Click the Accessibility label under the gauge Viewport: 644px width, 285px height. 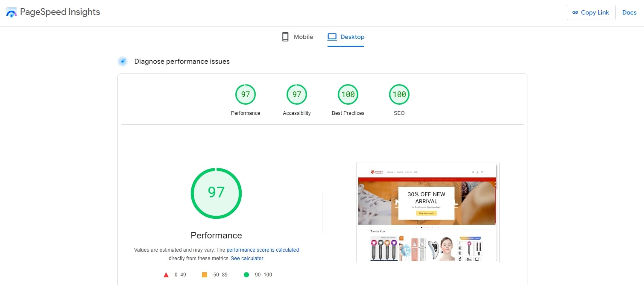point(297,113)
